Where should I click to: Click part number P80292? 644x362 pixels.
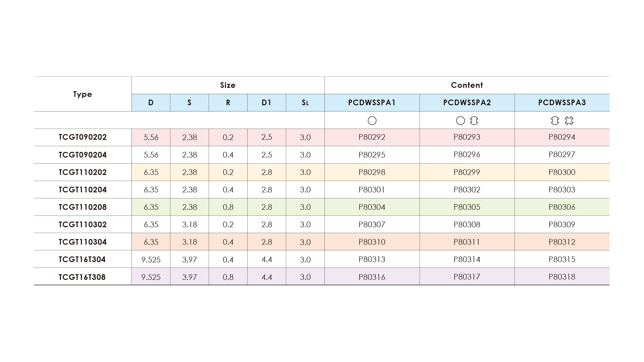coord(372,137)
